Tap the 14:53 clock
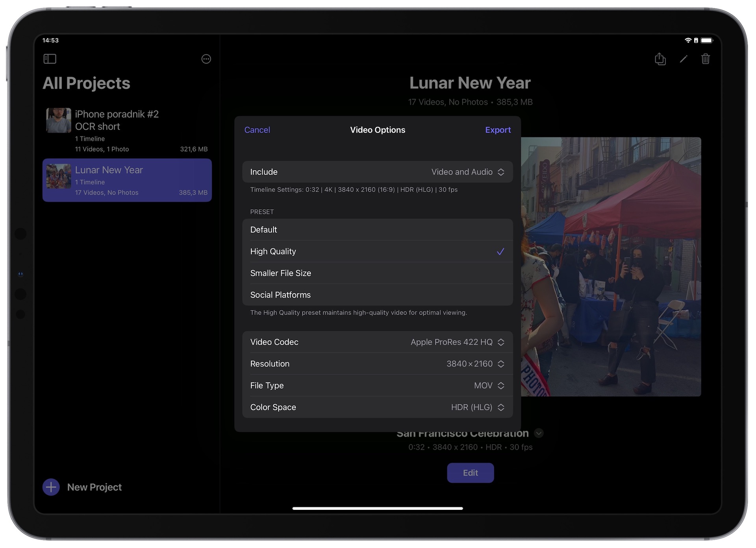 pyautogui.click(x=50, y=41)
